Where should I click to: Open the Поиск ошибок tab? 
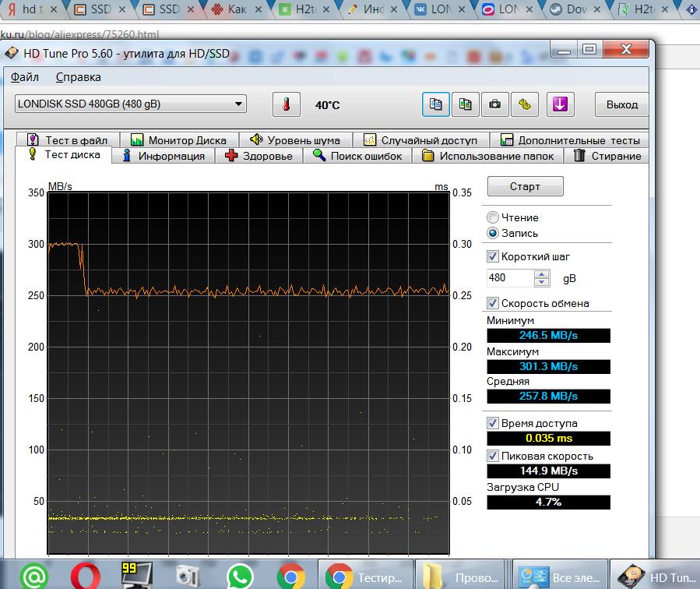tap(357, 156)
